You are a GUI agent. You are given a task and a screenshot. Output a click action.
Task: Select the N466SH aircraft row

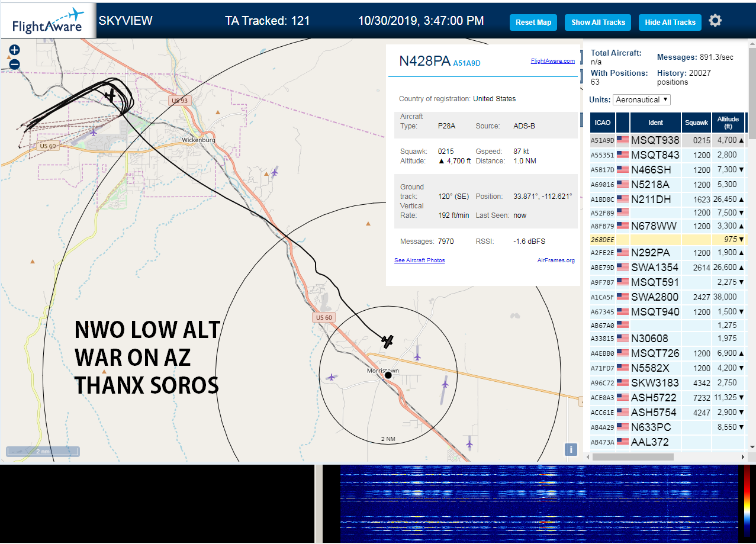(x=668, y=170)
